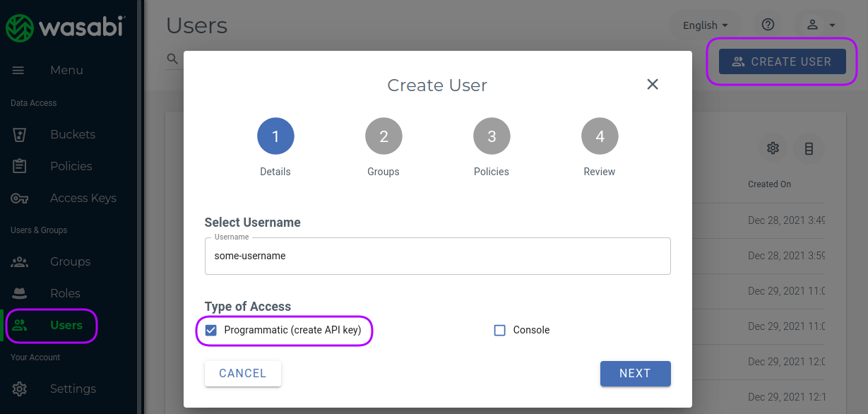Open the table density list icon
The height and width of the screenshot is (414, 868).
(x=809, y=148)
